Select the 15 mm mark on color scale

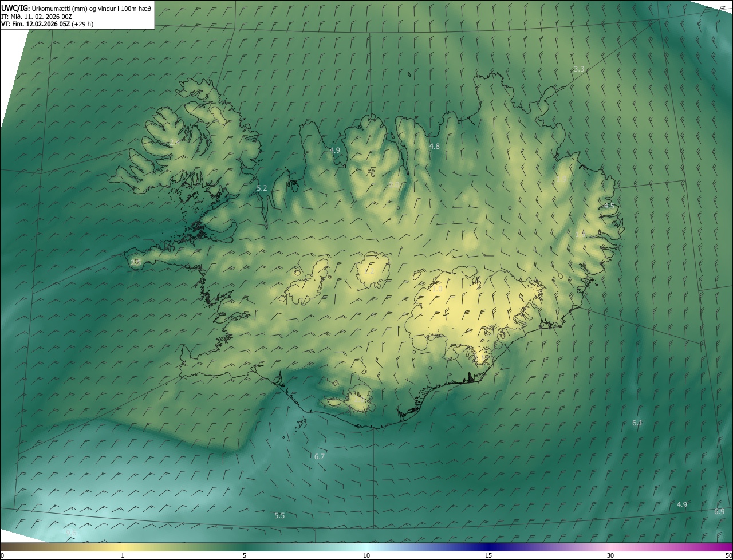point(488,555)
